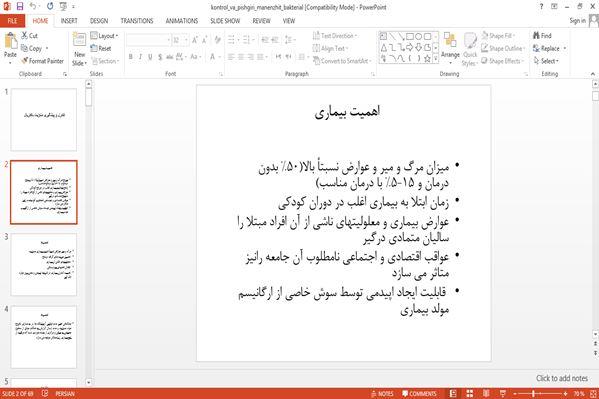Start the slideshow from the quick access toolbar
This screenshot has width=599, height=399.
(x=63, y=6)
